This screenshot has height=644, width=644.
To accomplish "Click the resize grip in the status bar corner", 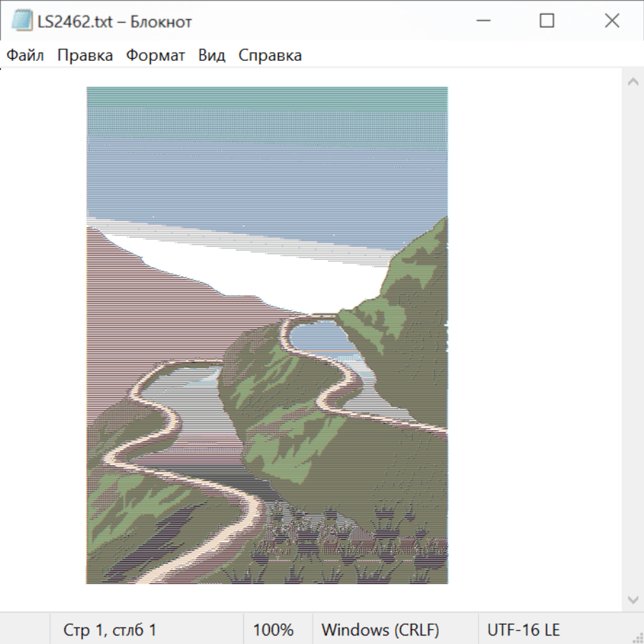I will click(x=637, y=638).
